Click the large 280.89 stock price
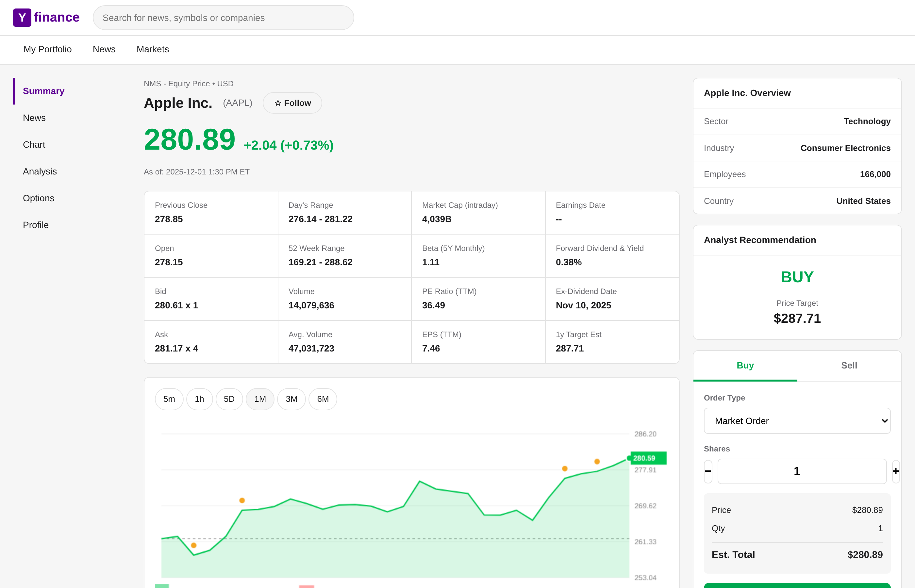The width and height of the screenshot is (915, 588). pos(190,140)
